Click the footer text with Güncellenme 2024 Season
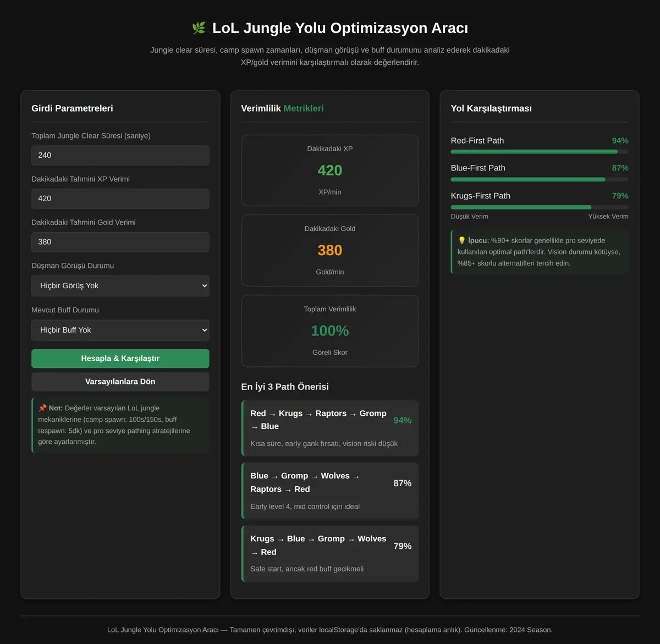The width and height of the screenshot is (660, 644). pyautogui.click(x=330, y=630)
